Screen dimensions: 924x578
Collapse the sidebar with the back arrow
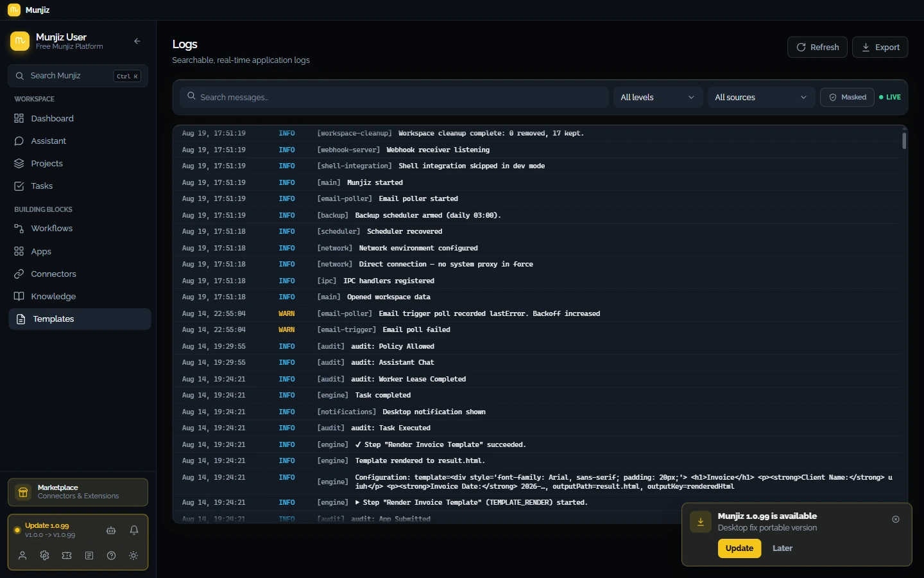pyautogui.click(x=137, y=41)
